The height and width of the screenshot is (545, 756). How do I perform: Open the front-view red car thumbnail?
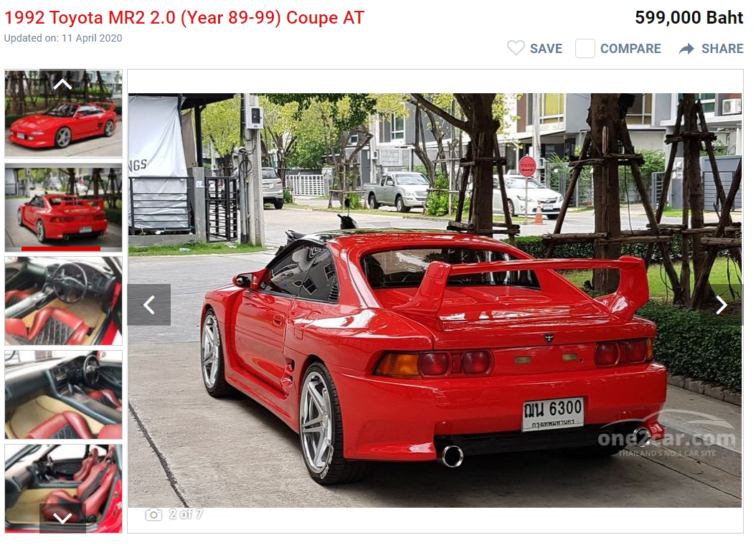(63, 113)
